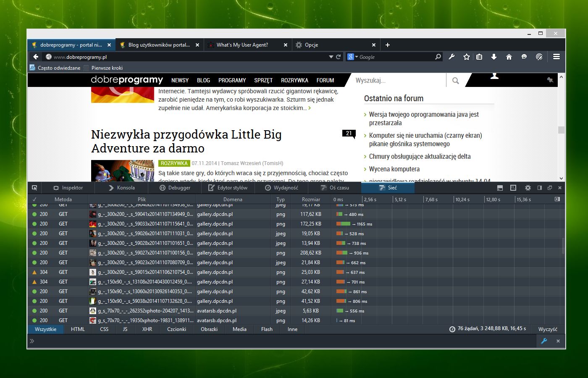Click the ROZRYWKA category tag

(x=174, y=163)
